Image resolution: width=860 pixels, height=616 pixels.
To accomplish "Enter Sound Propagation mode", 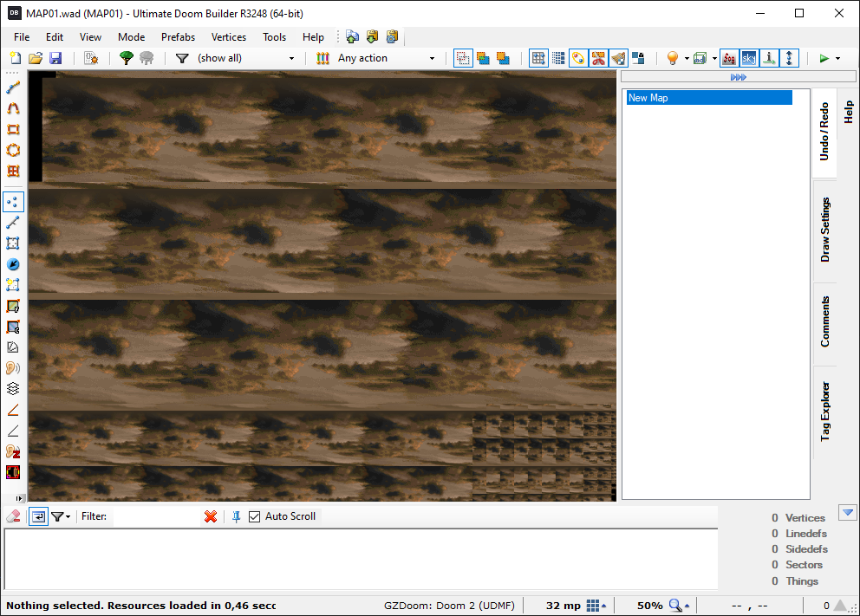I will point(12,367).
